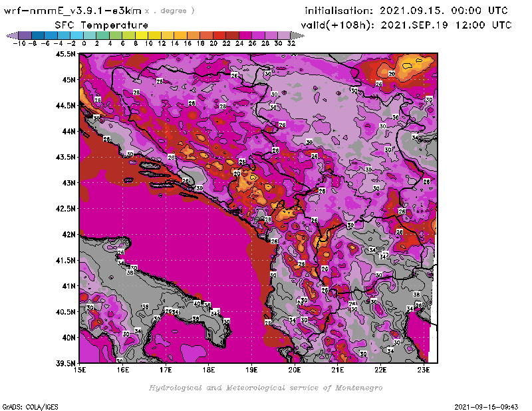Image resolution: width=532 pixels, height=411 pixels.
Task: Click the 45N latitude axis label
Action: [x=68, y=80]
